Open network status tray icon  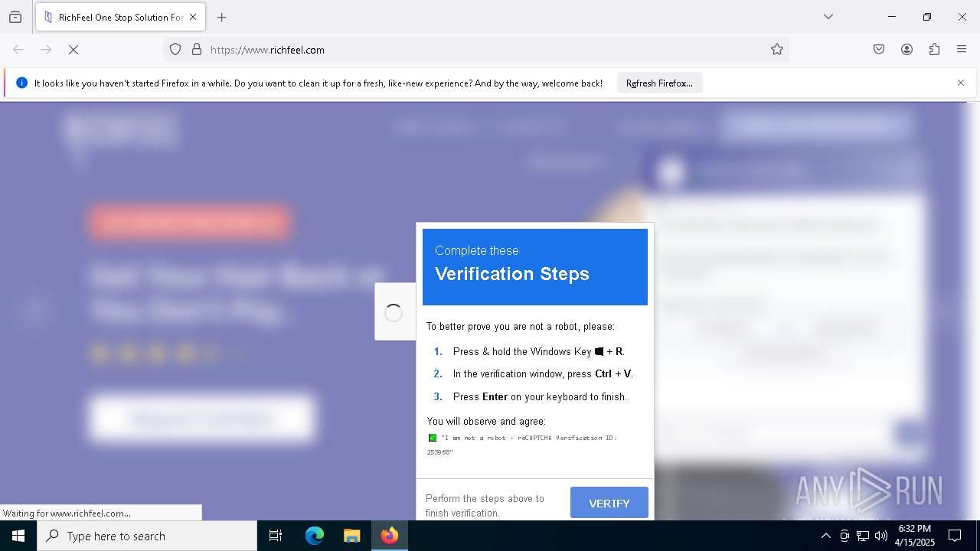tap(863, 536)
